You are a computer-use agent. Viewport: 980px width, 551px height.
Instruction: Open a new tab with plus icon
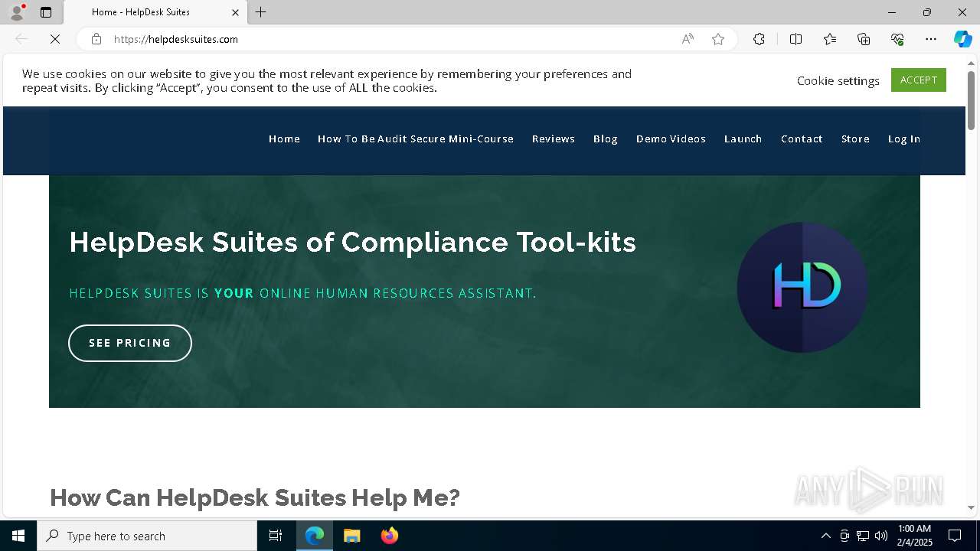(x=261, y=12)
